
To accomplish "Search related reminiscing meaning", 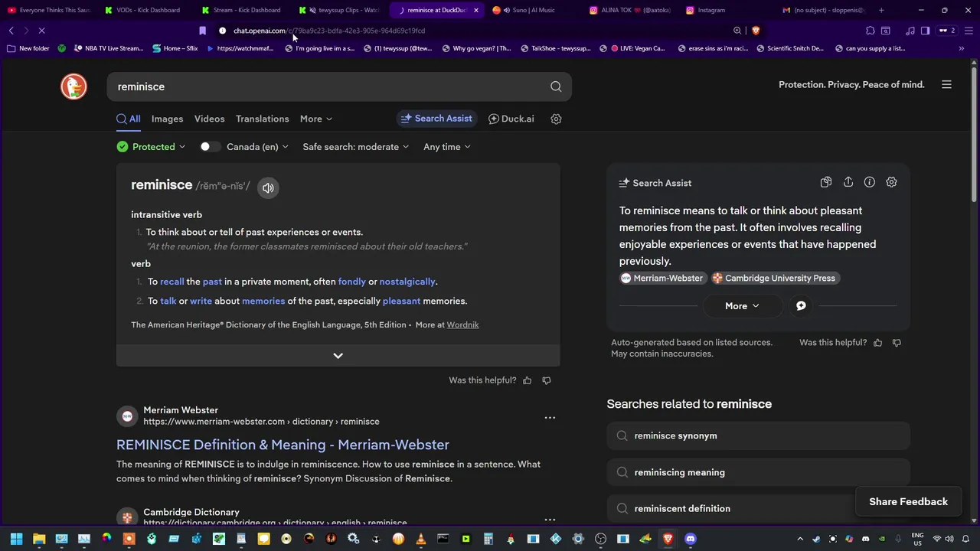I will [x=758, y=472].
